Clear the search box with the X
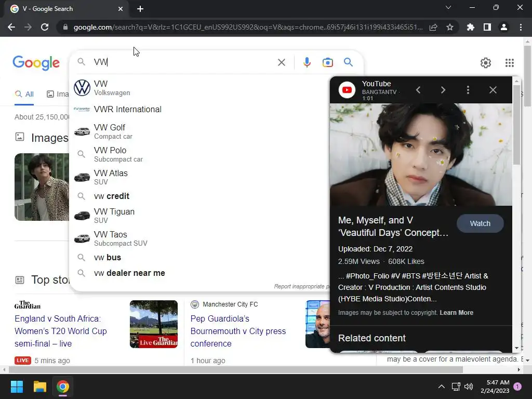The width and height of the screenshot is (532, 399). (x=281, y=62)
